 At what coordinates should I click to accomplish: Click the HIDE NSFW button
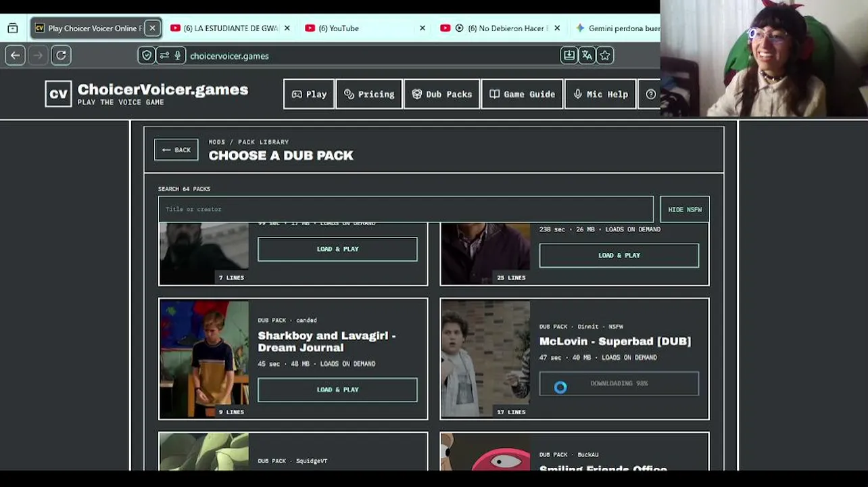pyautogui.click(x=685, y=210)
